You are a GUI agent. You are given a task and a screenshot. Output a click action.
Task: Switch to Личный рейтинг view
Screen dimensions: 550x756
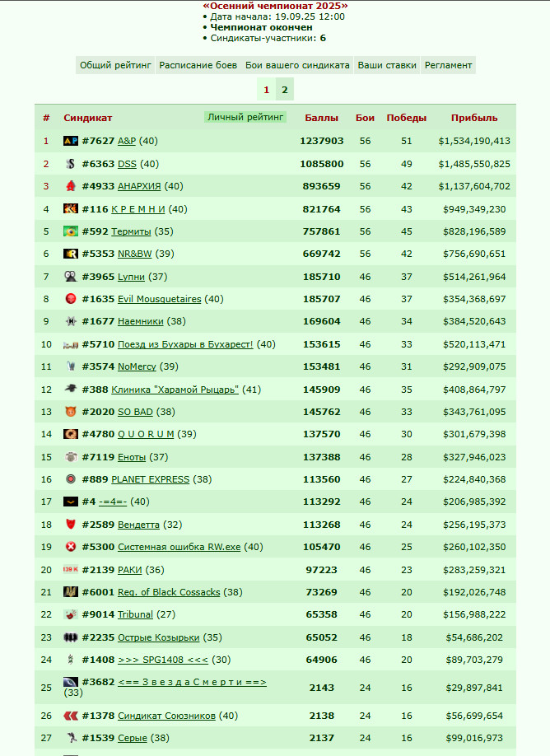pyautogui.click(x=245, y=117)
